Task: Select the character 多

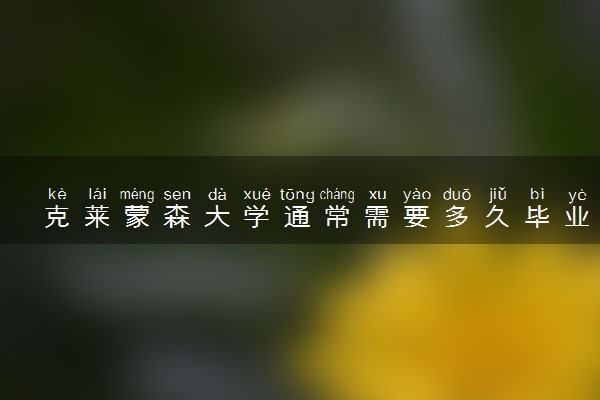Action: pyautogui.click(x=457, y=217)
